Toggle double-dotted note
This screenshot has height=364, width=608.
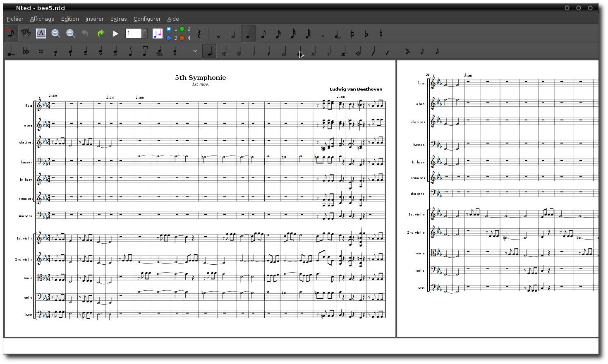click(x=11, y=51)
